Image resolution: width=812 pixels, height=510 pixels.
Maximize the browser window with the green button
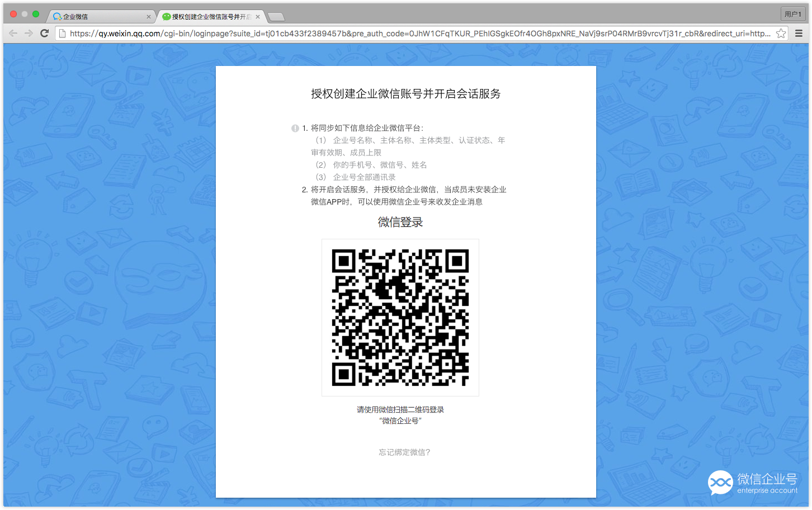pos(36,14)
